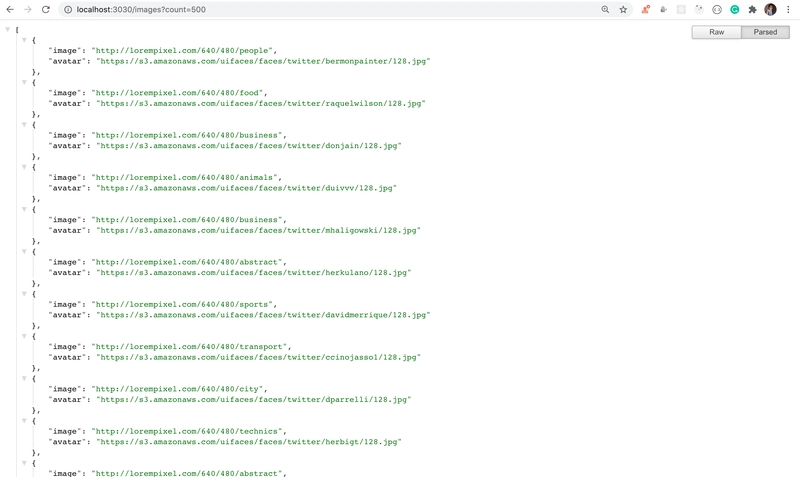Collapse the object with mhaligowski avatar
Screen dimensions: 800x477
[x=24, y=209]
